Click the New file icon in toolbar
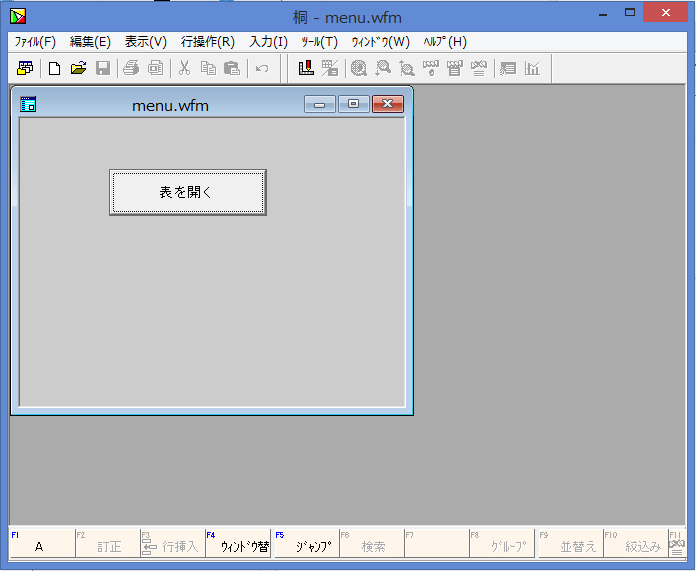The height and width of the screenshot is (571, 696). tap(54, 68)
